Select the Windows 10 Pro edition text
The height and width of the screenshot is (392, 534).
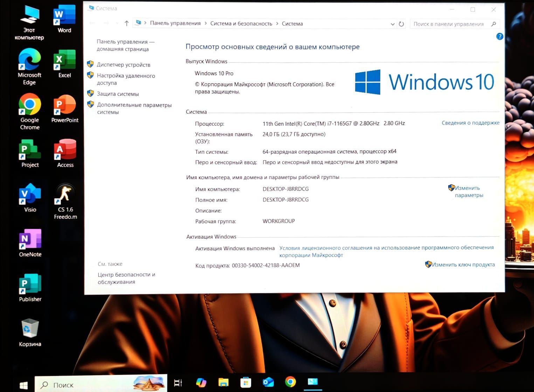click(214, 73)
